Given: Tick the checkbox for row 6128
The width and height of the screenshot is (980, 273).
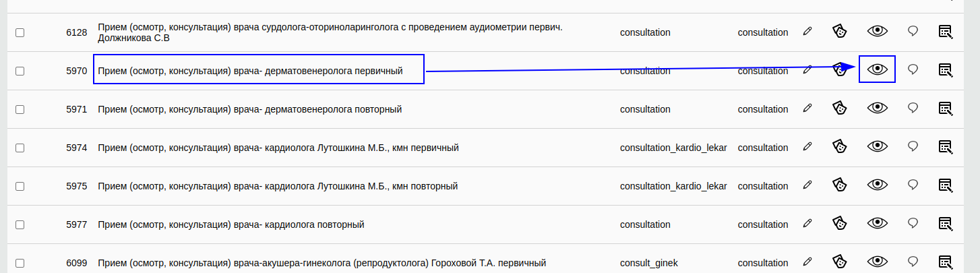Looking at the screenshot, I should [x=20, y=32].
